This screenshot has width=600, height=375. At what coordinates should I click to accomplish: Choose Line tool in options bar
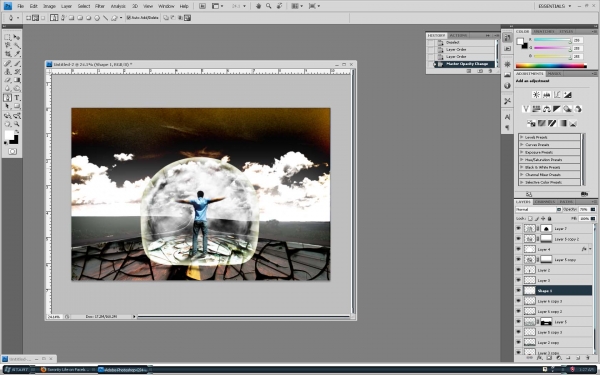tap(105, 18)
